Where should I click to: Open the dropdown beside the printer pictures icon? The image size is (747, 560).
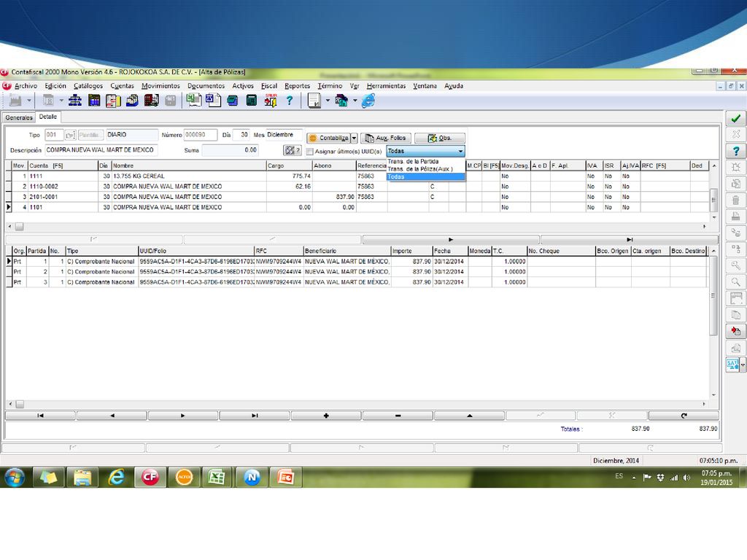355,101
